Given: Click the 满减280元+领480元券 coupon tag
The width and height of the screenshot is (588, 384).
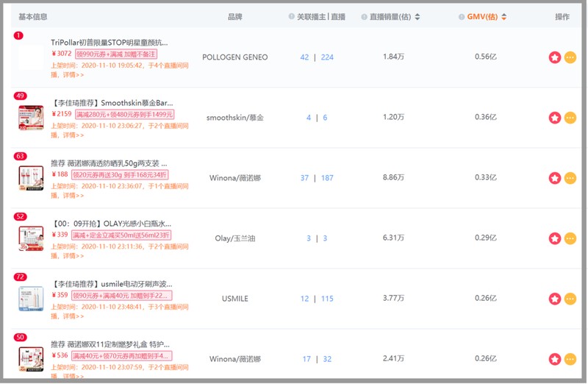Looking at the screenshot, I should click(124, 115).
